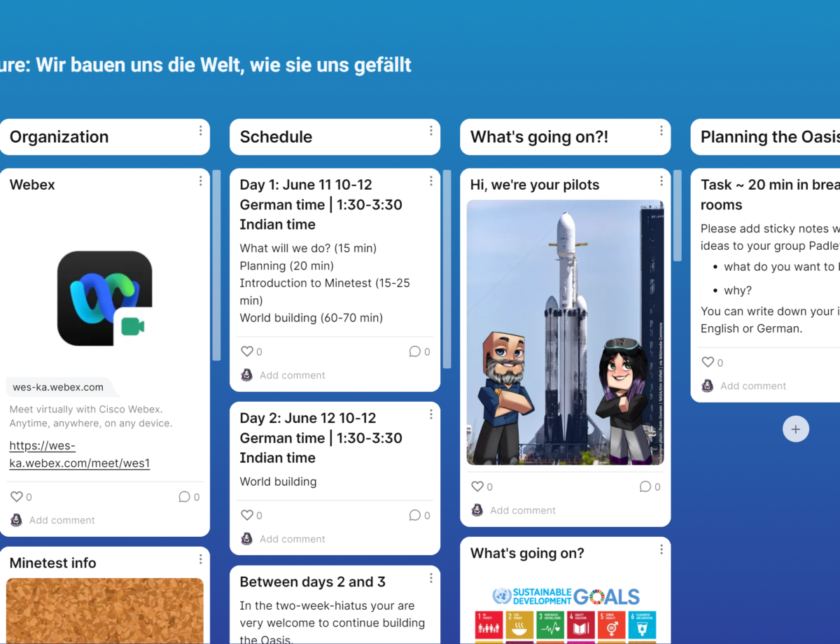840x644 pixels.
Task: Open the wes-ka.webex.com/meet/wes1 link
Action: (79, 454)
